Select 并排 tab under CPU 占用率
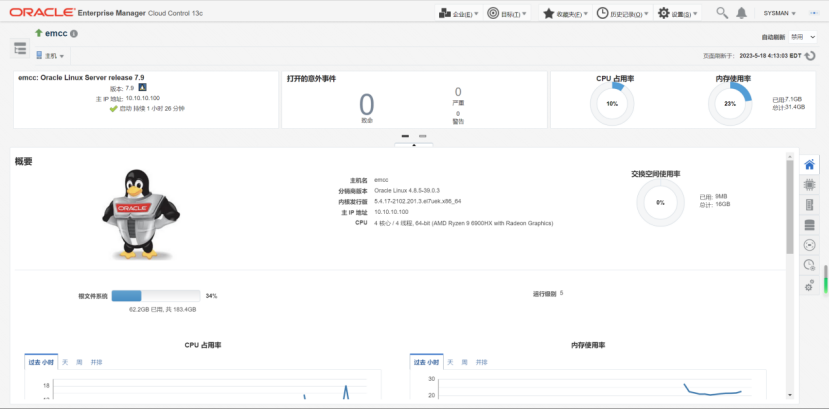 pos(96,362)
